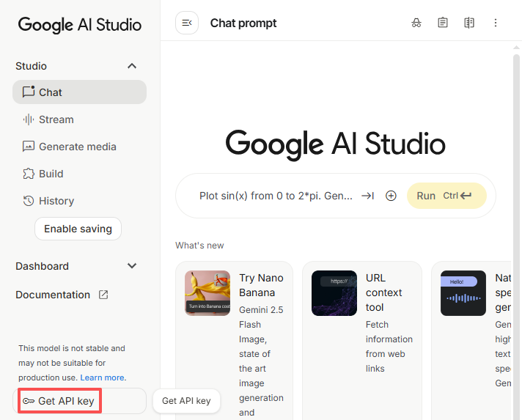Image resolution: width=522 pixels, height=420 pixels.
Task: Click the Generate media image icon
Action: click(x=29, y=147)
